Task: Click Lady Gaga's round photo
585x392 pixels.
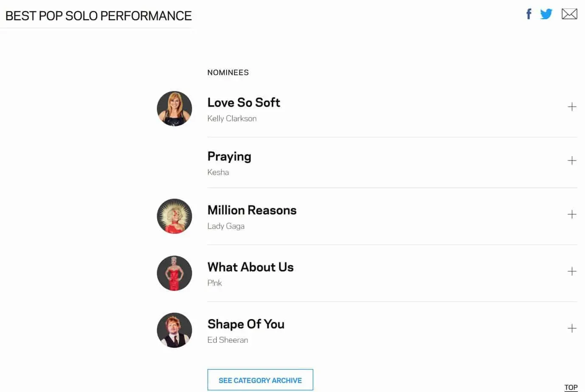Action: [x=174, y=216]
